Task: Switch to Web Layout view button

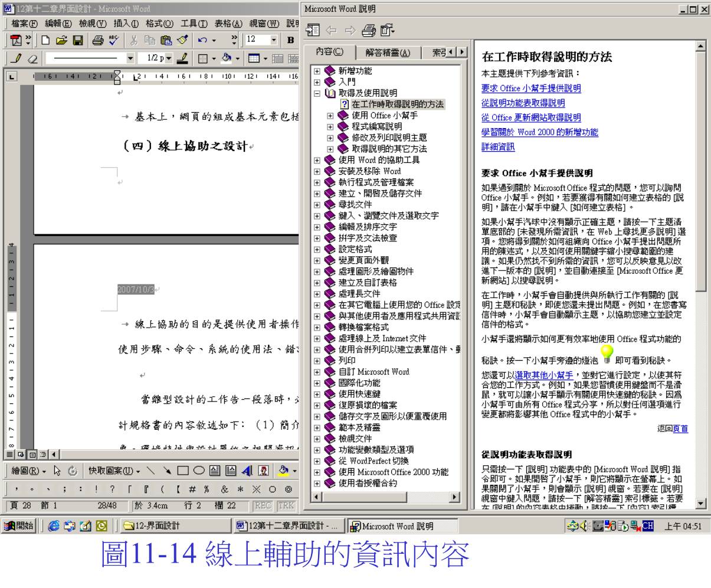Action: [19, 454]
